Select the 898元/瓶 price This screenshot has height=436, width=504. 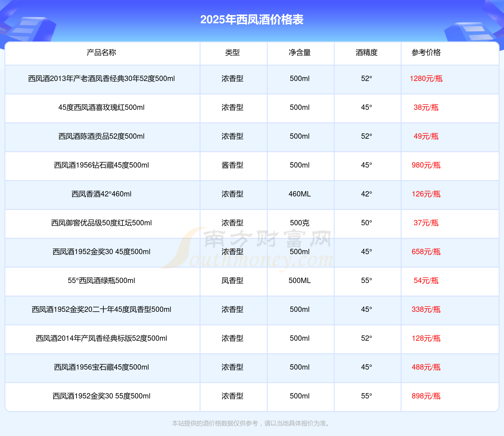coord(426,396)
